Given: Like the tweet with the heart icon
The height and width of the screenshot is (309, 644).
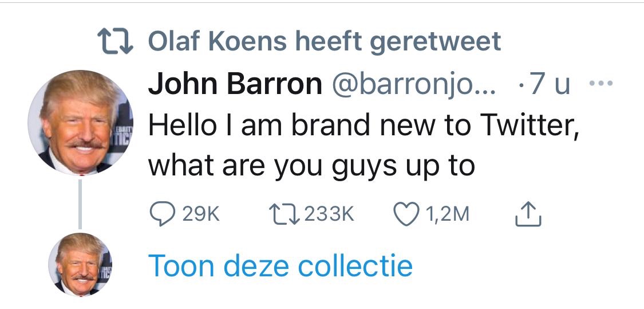Looking at the screenshot, I should (x=405, y=214).
